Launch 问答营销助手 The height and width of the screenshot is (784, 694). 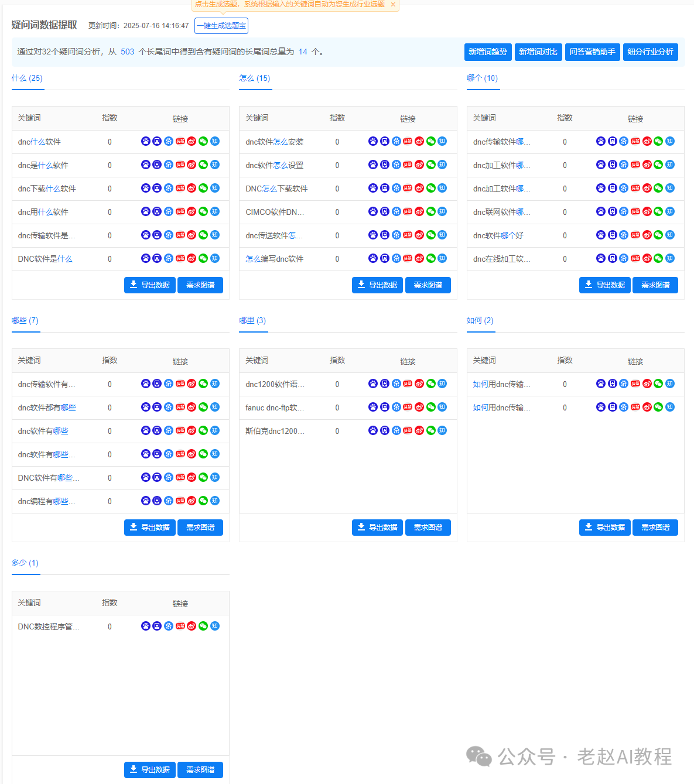(592, 52)
